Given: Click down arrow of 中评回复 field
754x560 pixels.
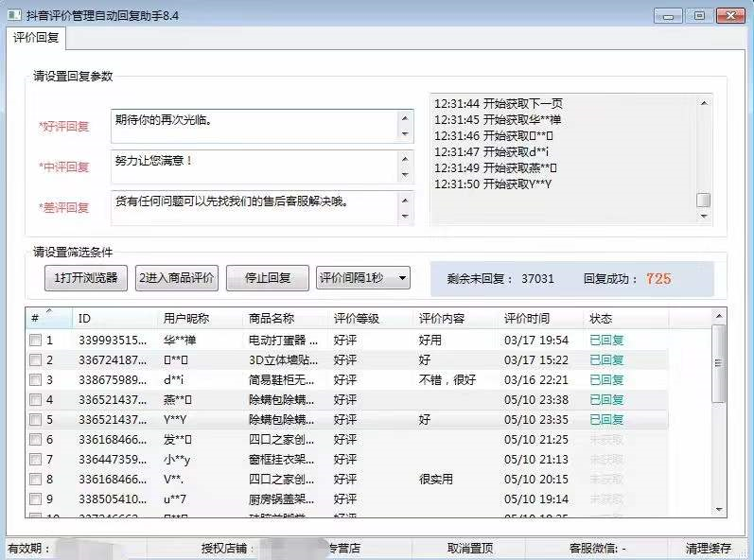Looking at the screenshot, I should tap(405, 175).
